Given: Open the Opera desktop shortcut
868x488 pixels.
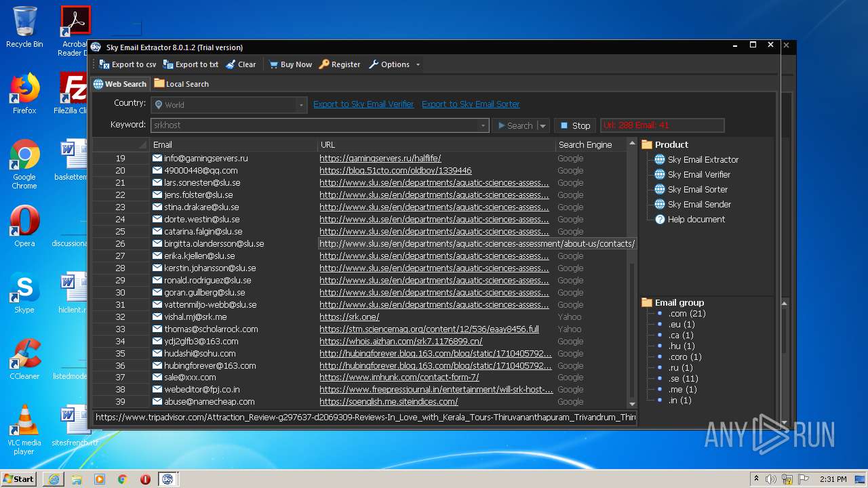Looking at the screenshot, I should pyautogui.click(x=24, y=226).
